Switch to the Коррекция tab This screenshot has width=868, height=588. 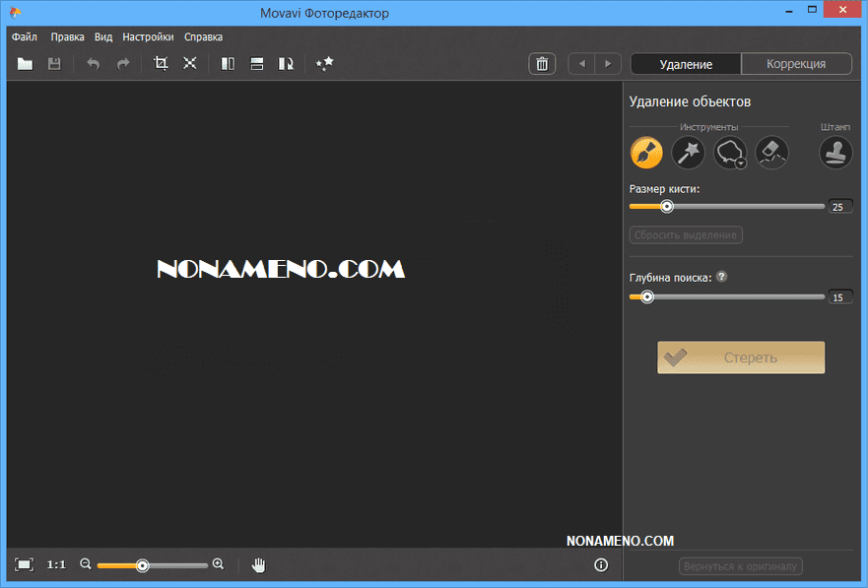click(x=796, y=64)
